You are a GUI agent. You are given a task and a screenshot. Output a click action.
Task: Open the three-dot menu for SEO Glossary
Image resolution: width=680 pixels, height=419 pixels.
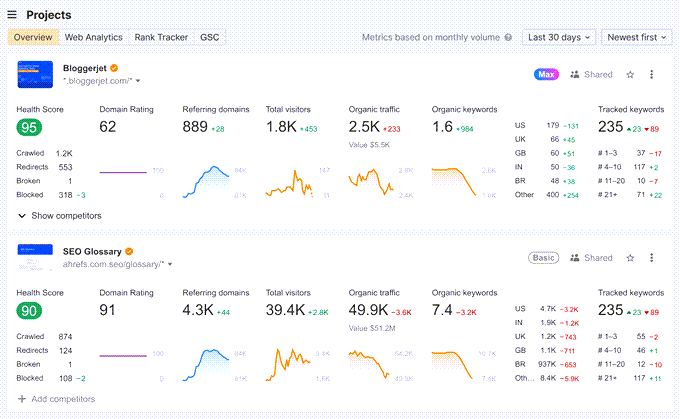pos(651,258)
